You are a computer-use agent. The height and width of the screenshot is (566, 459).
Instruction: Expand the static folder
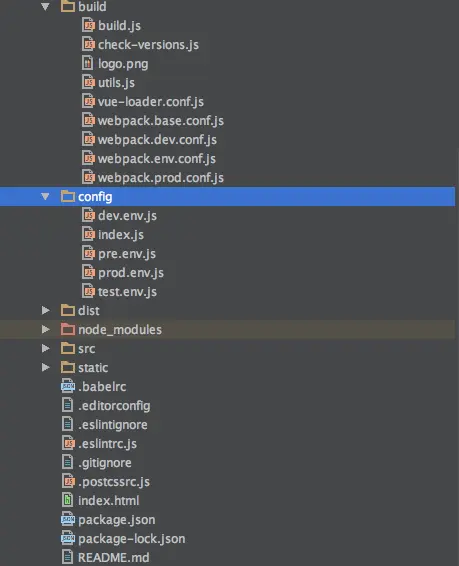[45, 367]
